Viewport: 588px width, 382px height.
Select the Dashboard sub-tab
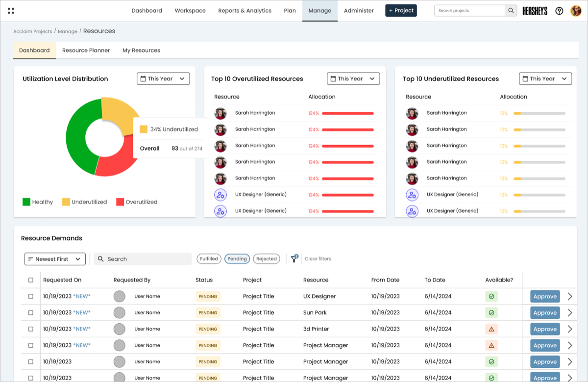(34, 50)
